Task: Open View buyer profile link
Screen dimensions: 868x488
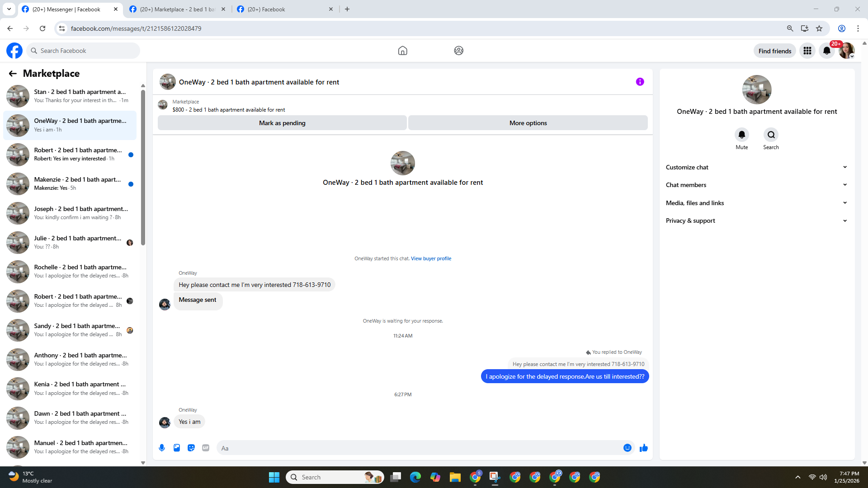Action: [431, 258]
